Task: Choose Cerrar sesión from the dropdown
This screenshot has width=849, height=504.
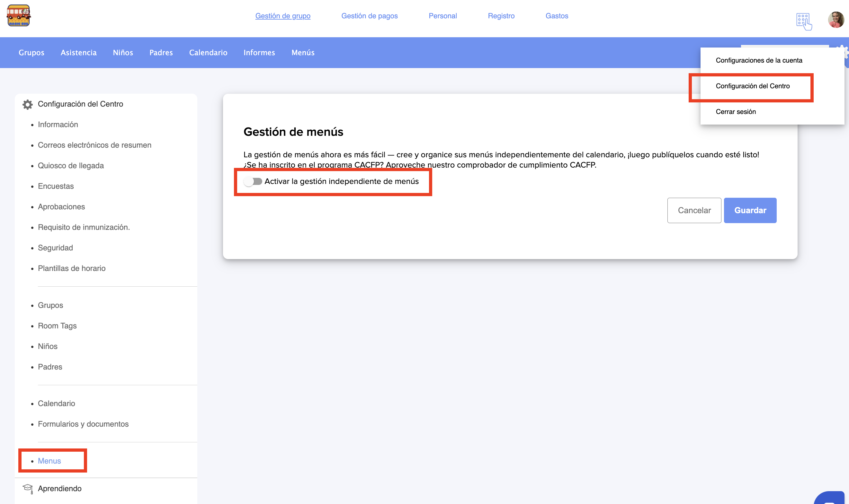Action: tap(736, 112)
